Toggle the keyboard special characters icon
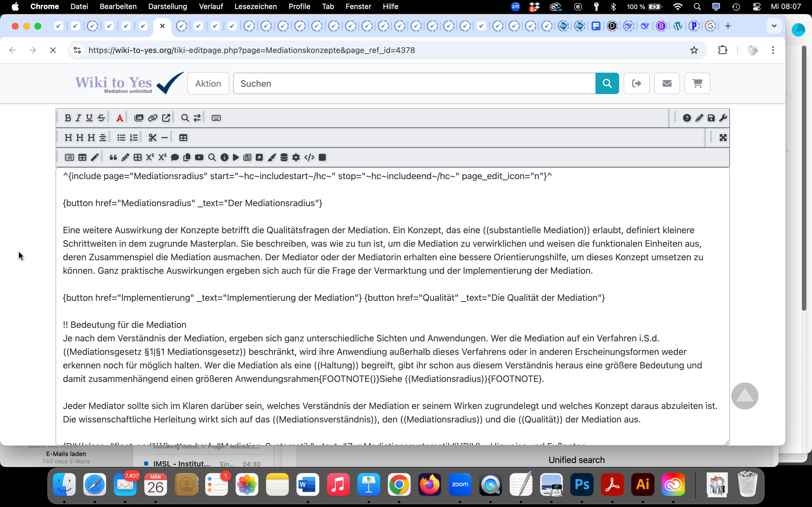Image resolution: width=812 pixels, height=507 pixels. coord(216,118)
